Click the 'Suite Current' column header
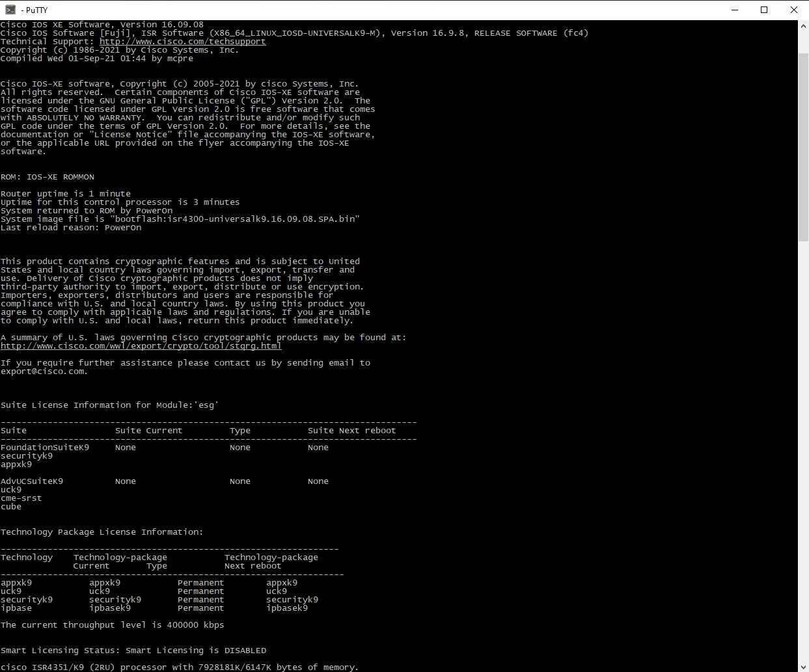The image size is (809, 672). [x=149, y=431]
